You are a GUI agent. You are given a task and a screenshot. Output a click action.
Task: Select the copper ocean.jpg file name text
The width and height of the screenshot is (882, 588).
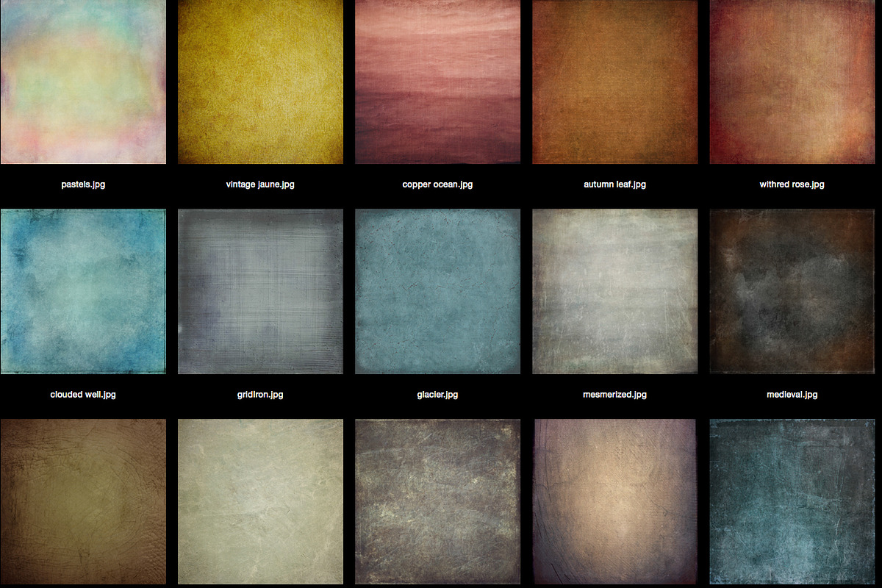(437, 184)
